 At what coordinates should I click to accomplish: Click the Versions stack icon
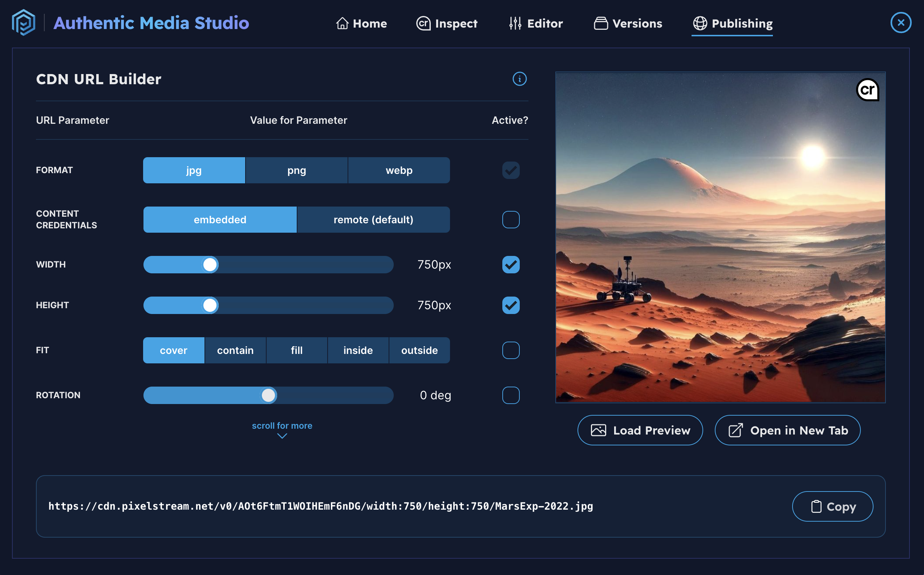point(600,23)
